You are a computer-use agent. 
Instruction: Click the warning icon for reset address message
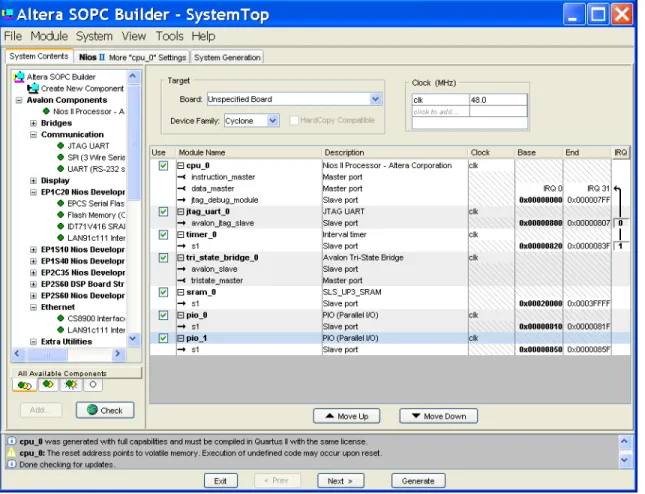[x=12, y=452]
